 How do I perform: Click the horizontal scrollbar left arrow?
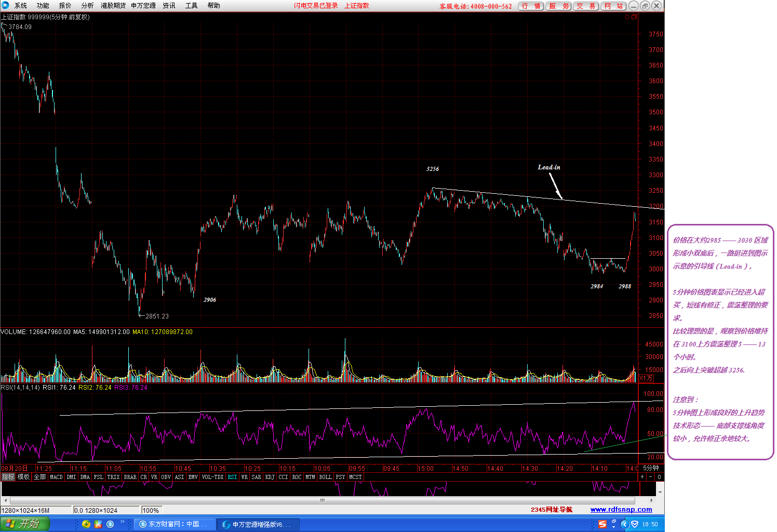[5, 500]
